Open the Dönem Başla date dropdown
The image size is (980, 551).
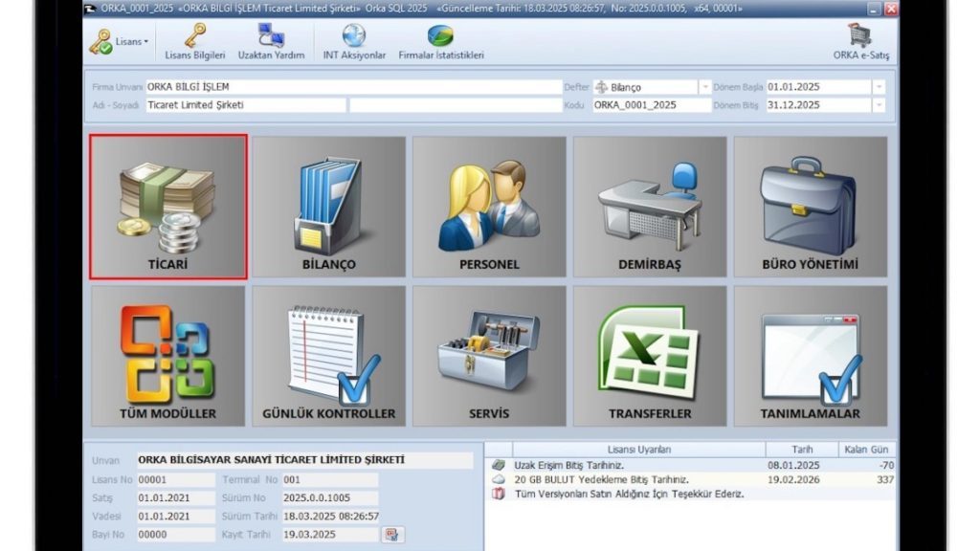tap(879, 87)
